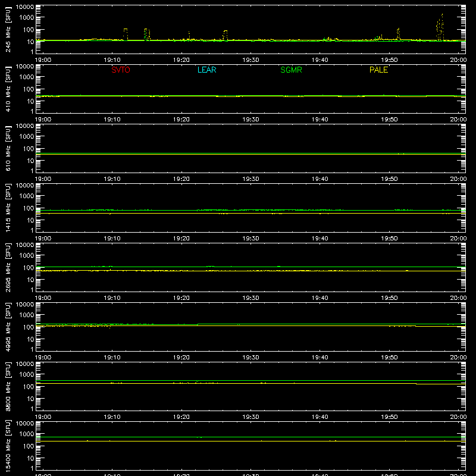Viewport: 476px width, 476px height.
Task: Click the cyan LEAR station legend label
Action: (206, 70)
